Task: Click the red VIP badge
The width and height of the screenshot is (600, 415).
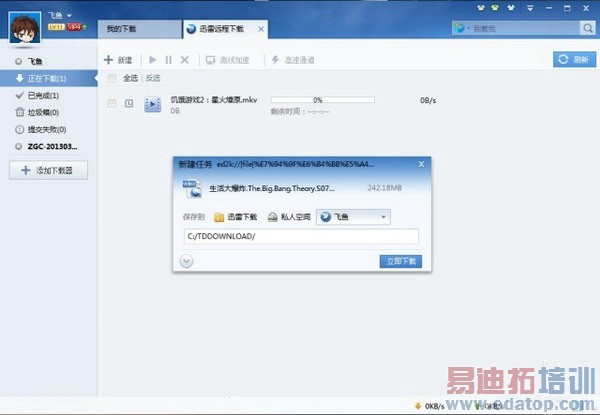Action: [x=74, y=27]
